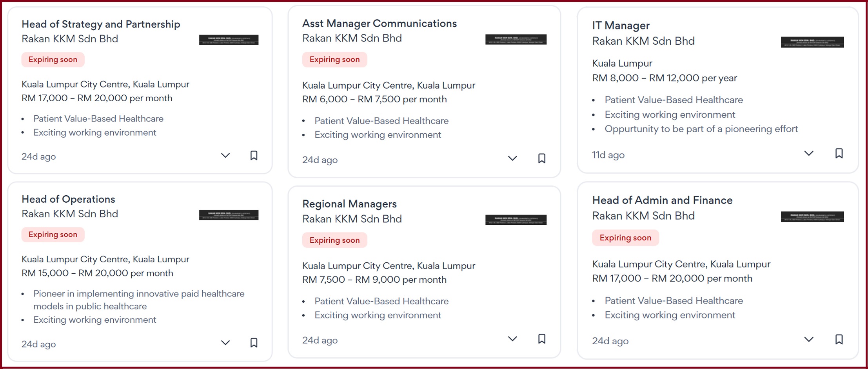Open the IT Manager job title link
Image resolution: width=868 pixels, height=369 pixels.
[x=621, y=26]
